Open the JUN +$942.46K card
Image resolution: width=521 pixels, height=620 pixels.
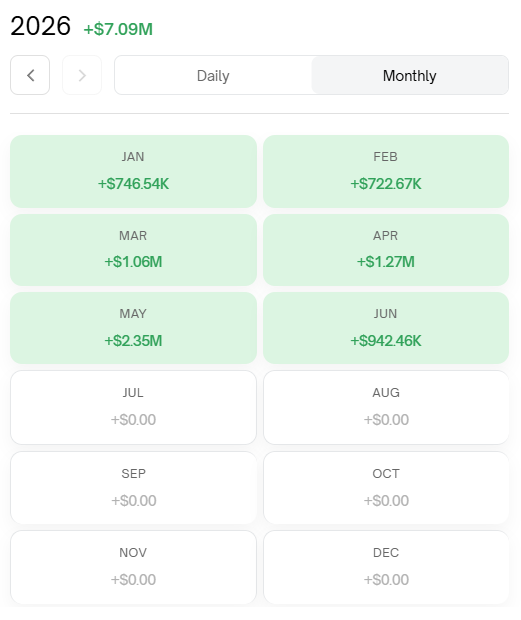pyautogui.click(x=386, y=328)
